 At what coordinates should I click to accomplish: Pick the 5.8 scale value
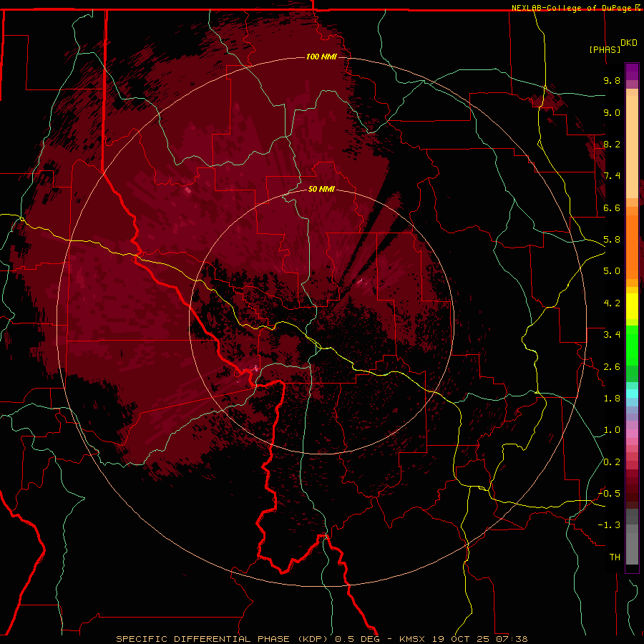tap(612, 239)
